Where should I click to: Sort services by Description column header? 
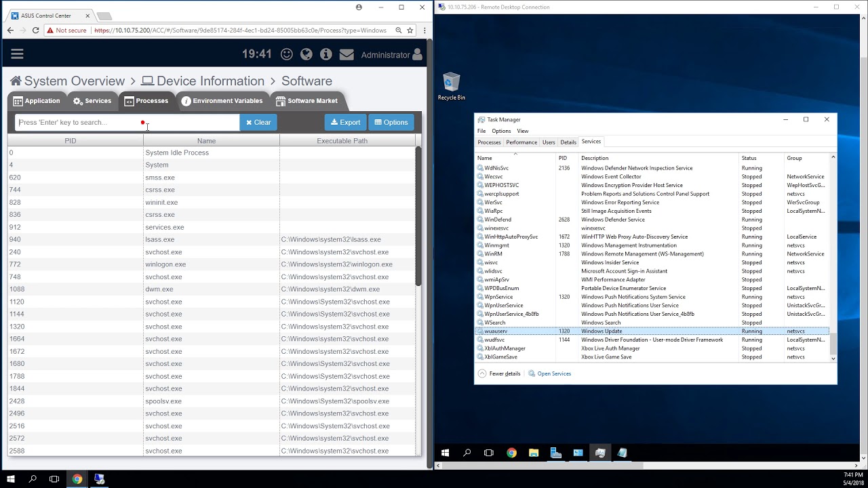pos(658,158)
